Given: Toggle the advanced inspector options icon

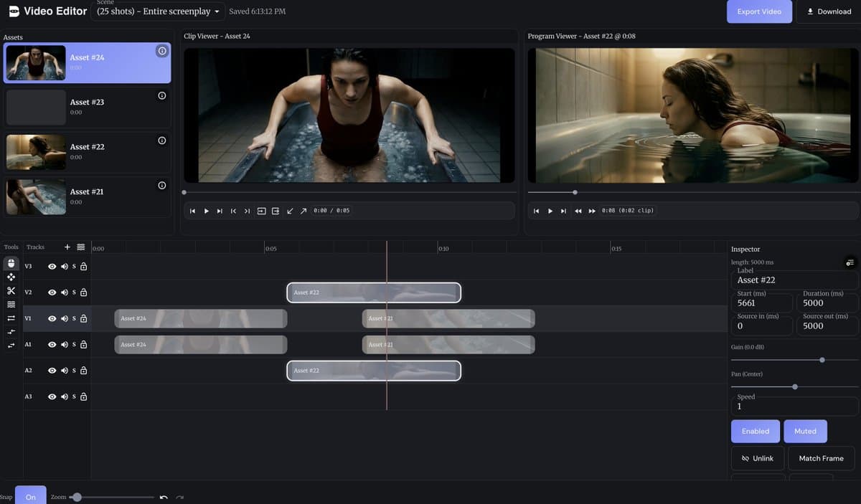Looking at the screenshot, I should pos(851,263).
